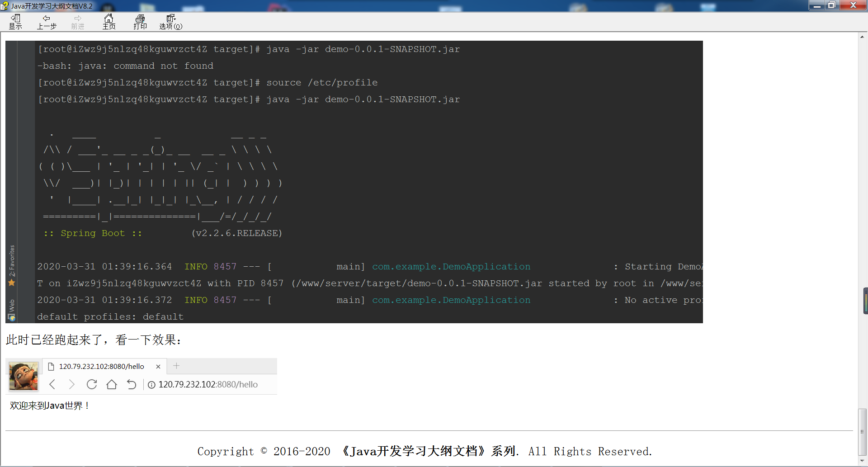
Task: Open a new browser tab with plus
Action: (x=176, y=366)
